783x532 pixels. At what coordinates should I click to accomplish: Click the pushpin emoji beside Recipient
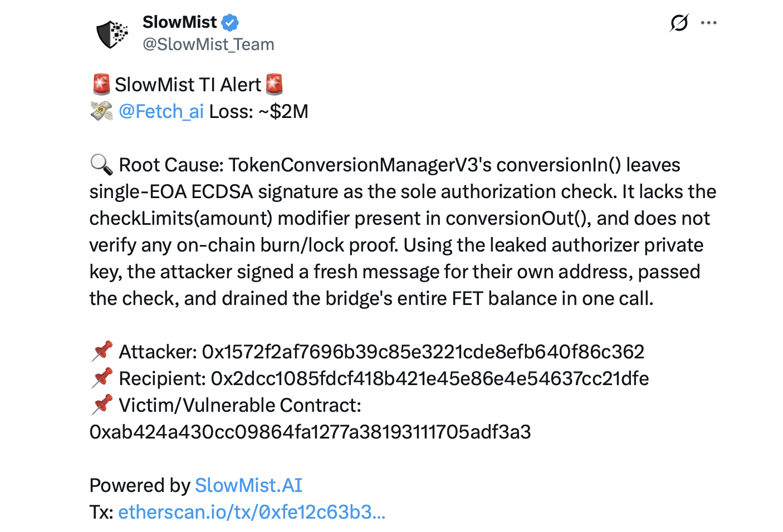[101, 378]
